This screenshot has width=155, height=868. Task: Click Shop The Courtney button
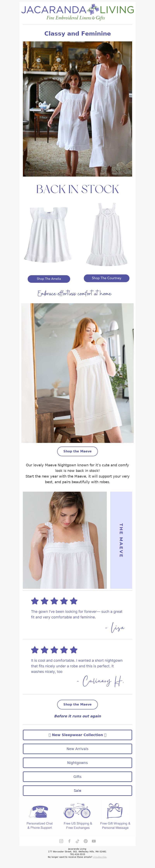[106, 278]
